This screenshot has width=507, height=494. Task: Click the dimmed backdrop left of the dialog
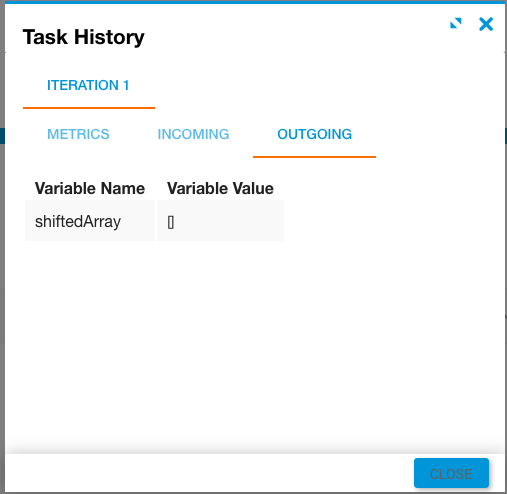click(x=2, y=247)
